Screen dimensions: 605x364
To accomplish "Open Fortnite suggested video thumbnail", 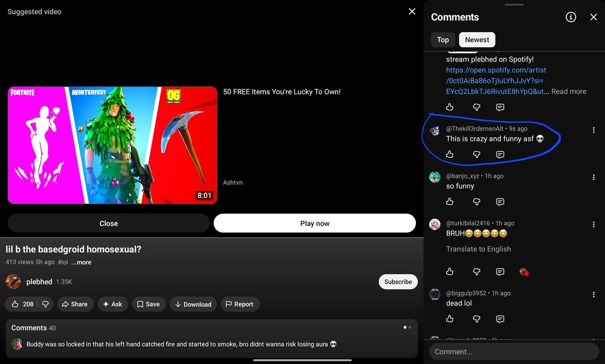I will click(112, 145).
